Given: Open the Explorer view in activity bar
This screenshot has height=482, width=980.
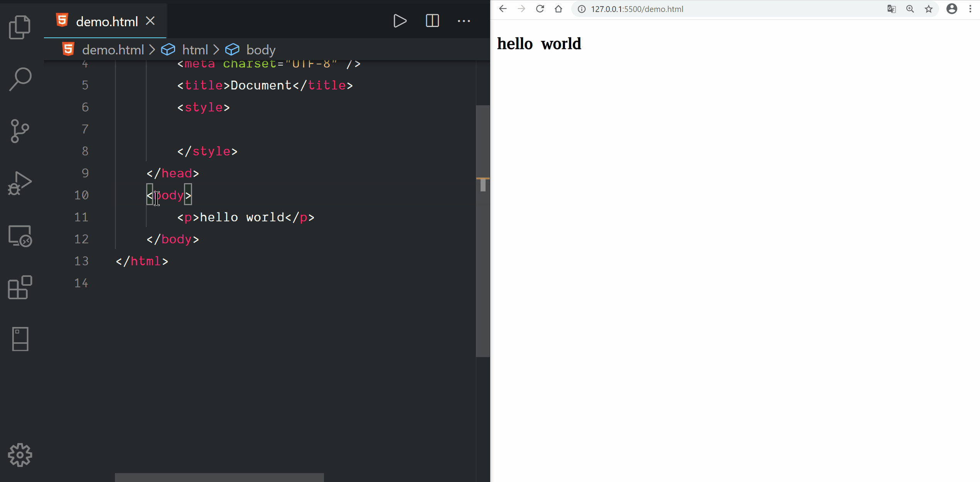Looking at the screenshot, I should [20, 27].
